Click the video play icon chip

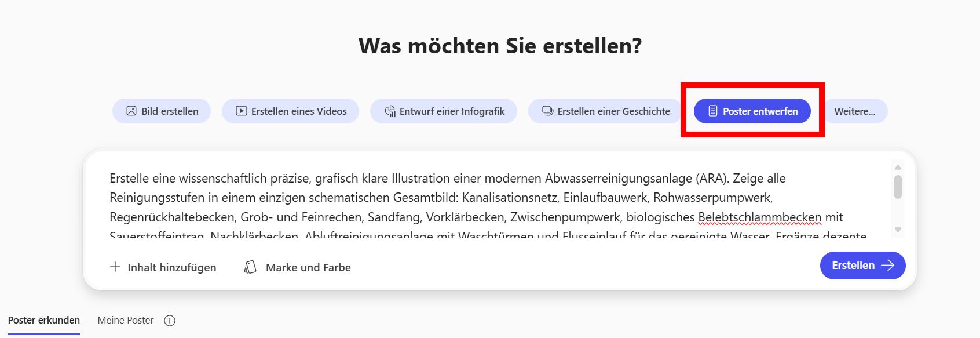coord(241,111)
